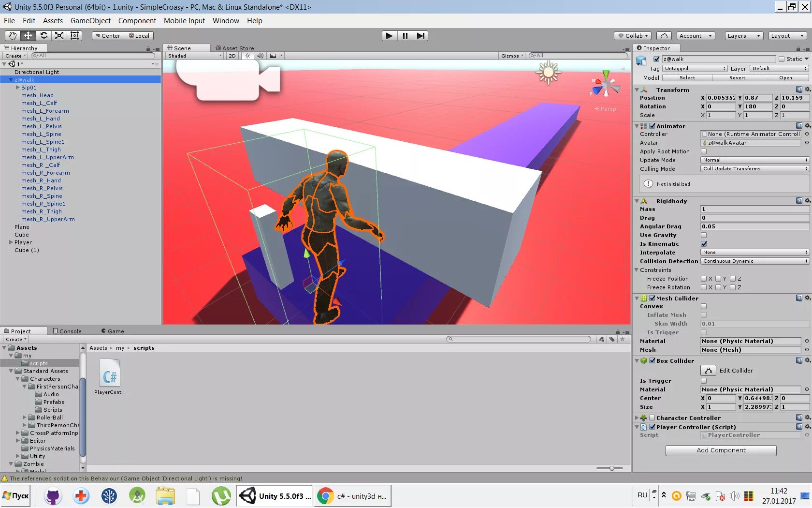This screenshot has height=508, width=812.
Task: Toggle scene audio speaker icon
Action: point(260,56)
